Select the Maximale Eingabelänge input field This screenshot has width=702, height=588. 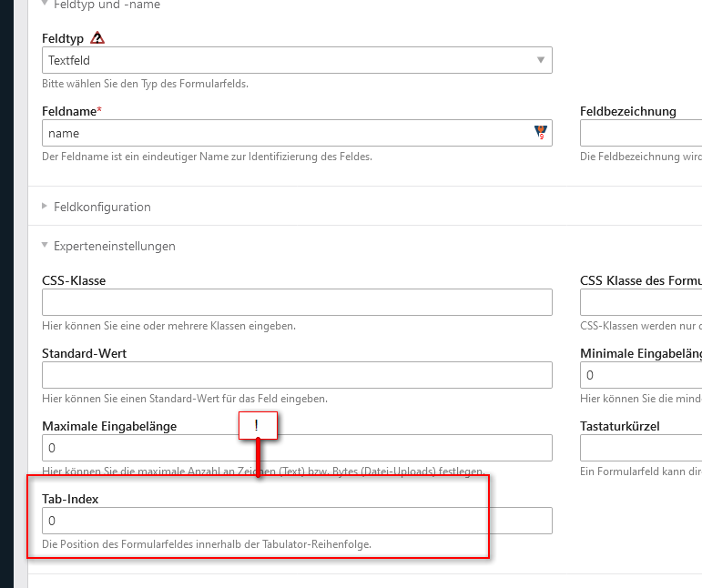tap(297, 448)
